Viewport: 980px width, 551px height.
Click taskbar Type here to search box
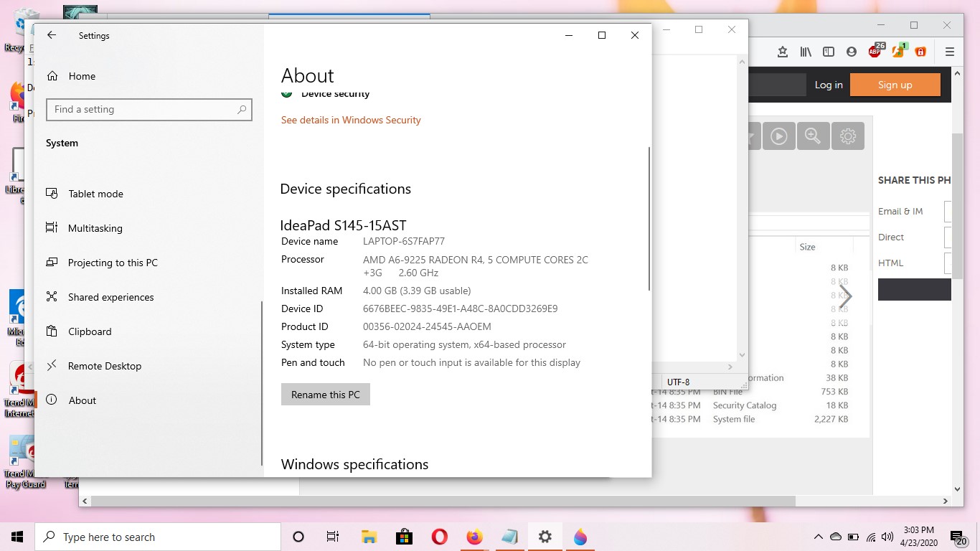pyautogui.click(x=158, y=537)
